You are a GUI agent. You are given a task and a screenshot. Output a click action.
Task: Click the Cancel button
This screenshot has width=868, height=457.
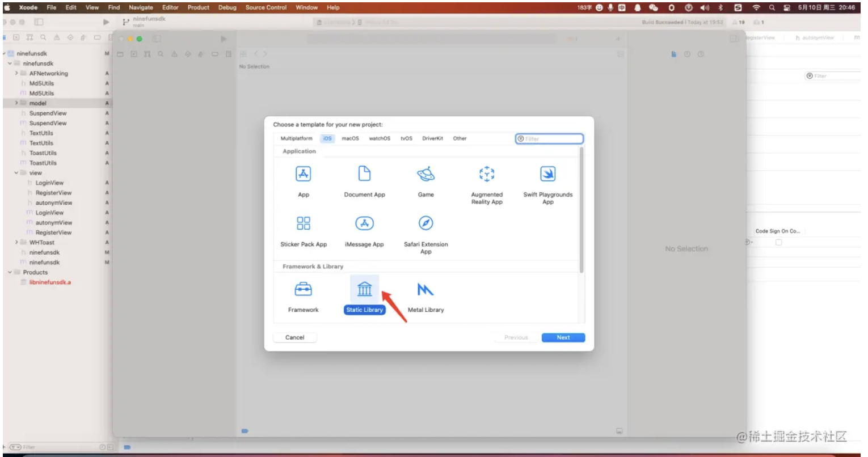[x=295, y=337]
